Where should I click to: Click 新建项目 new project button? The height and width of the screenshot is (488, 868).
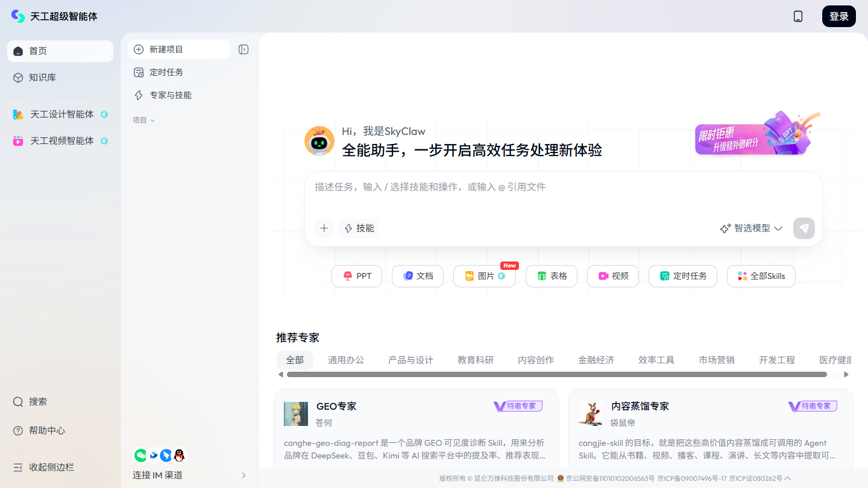point(179,49)
